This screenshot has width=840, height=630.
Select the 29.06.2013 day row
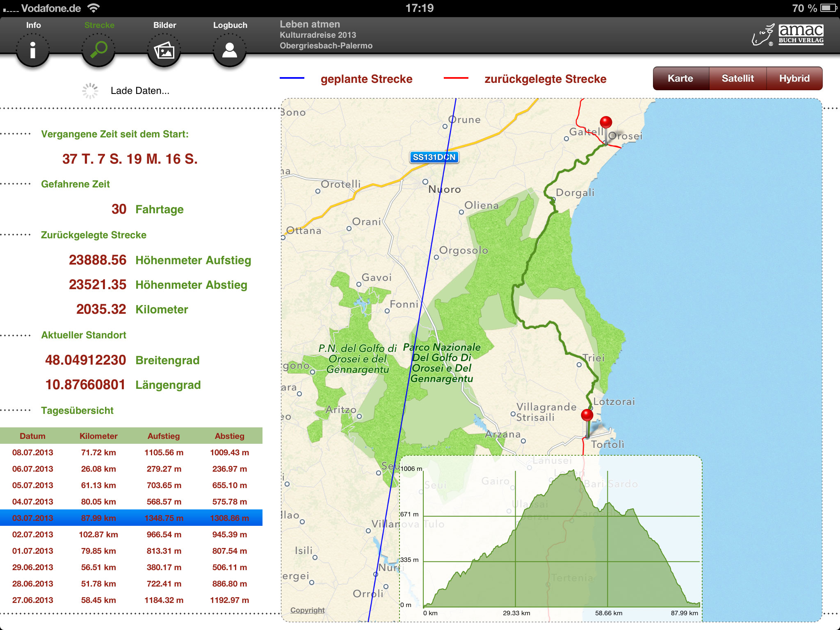pos(131,567)
